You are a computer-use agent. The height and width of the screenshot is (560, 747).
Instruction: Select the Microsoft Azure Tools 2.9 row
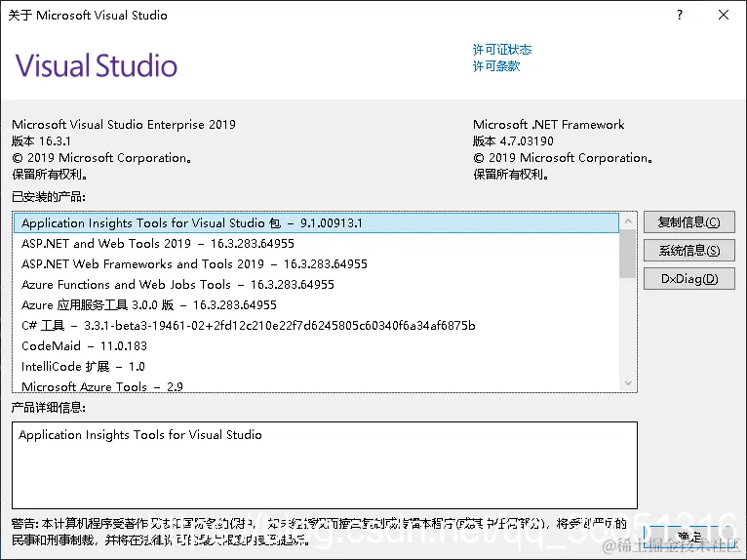316,385
